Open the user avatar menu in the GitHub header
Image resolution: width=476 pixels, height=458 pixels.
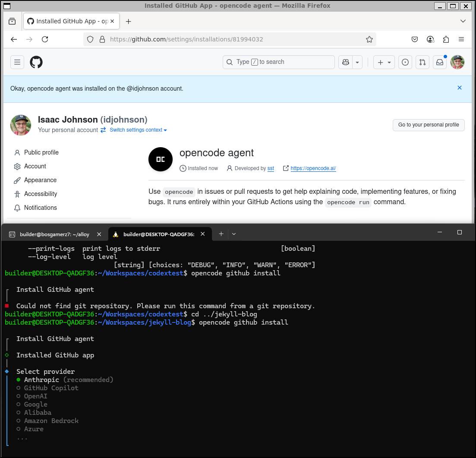457,62
